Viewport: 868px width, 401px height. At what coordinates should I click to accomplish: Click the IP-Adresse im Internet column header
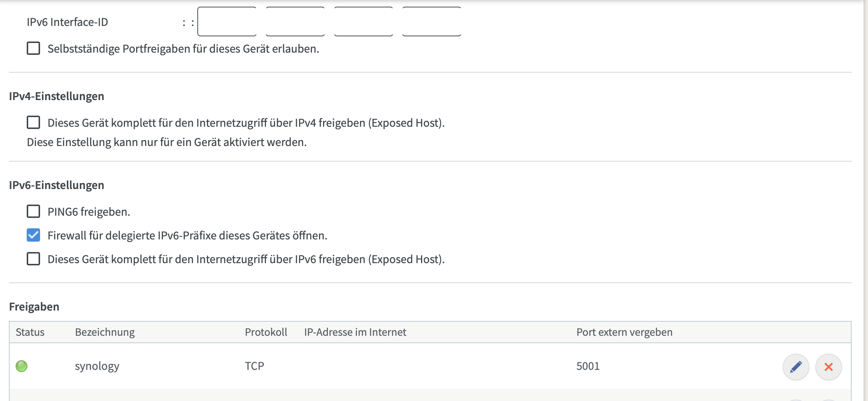355,332
